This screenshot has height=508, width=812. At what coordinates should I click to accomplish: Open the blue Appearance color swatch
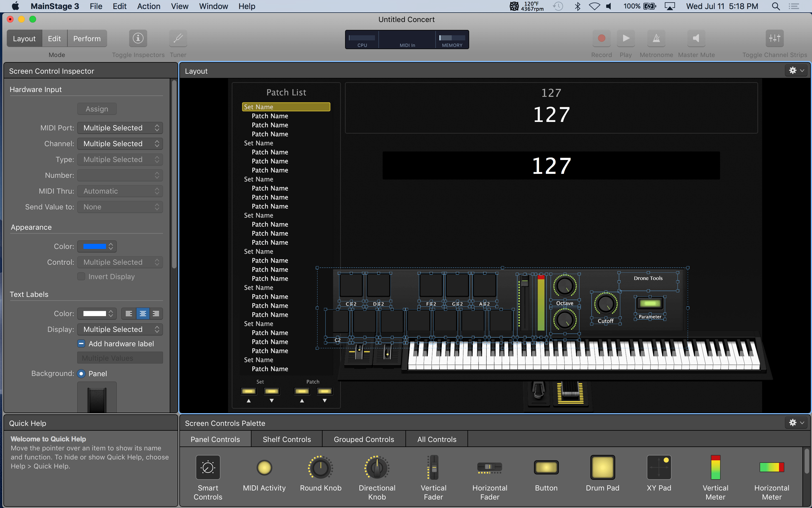(97, 246)
